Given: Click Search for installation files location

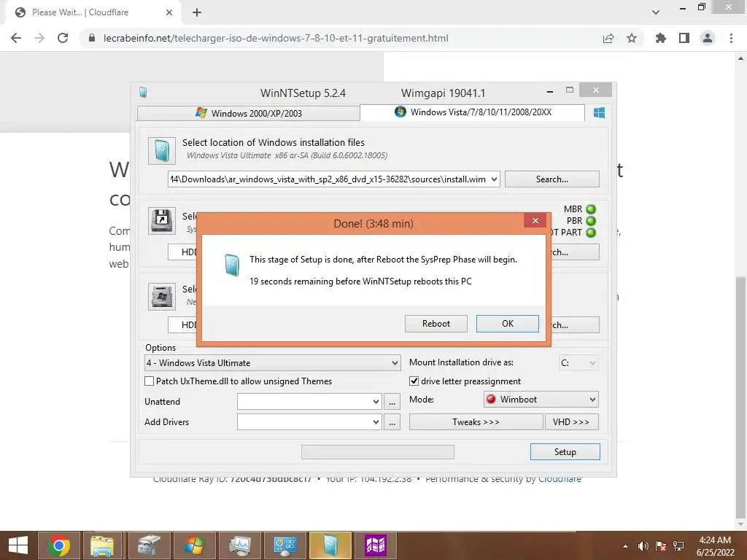Looking at the screenshot, I should pyautogui.click(x=551, y=179).
